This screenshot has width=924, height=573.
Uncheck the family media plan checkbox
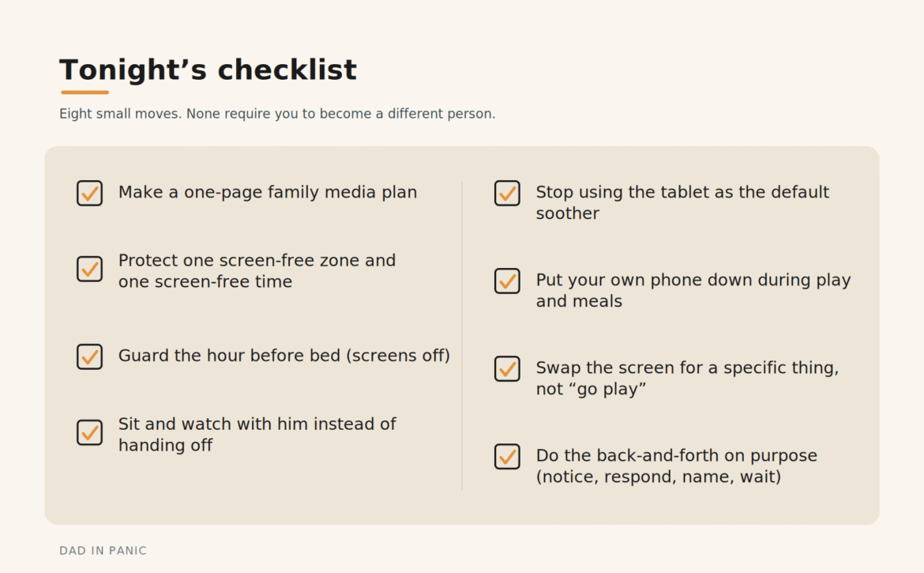(89, 194)
